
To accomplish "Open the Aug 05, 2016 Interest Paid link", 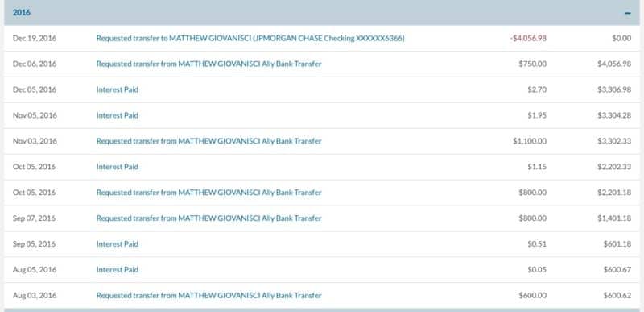I will tap(117, 269).
